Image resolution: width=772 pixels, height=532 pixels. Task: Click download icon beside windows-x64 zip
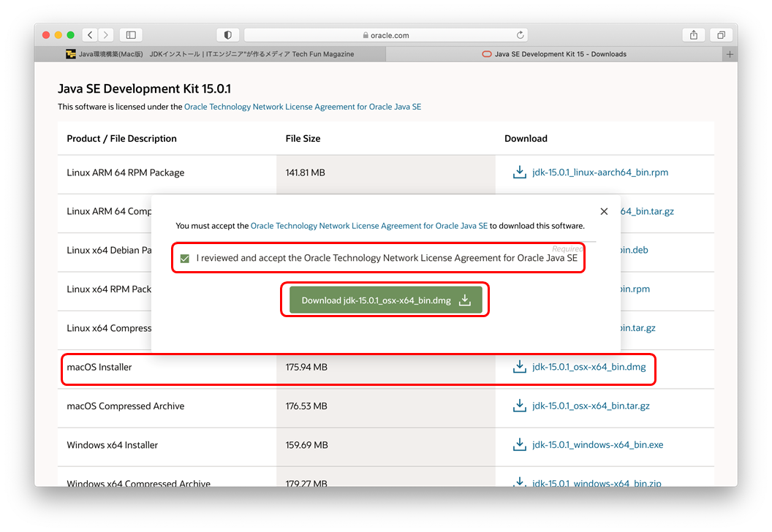pyautogui.click(x=520, y=482)
